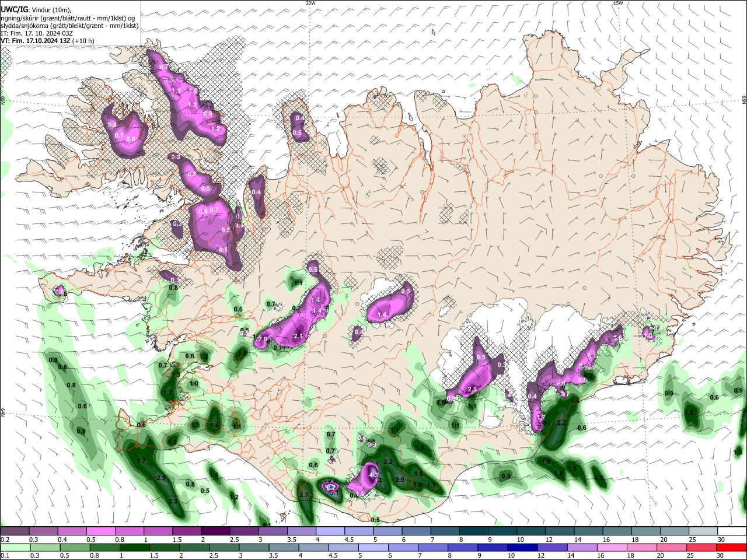Click the upper legend swatch between 6 and 7

click(x=416, y=531)
